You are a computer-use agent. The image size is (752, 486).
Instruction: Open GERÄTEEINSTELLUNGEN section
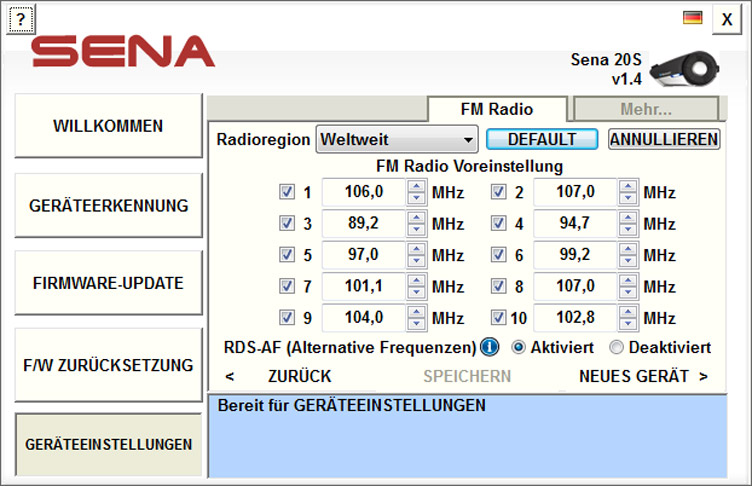click(x=108, y=444)
